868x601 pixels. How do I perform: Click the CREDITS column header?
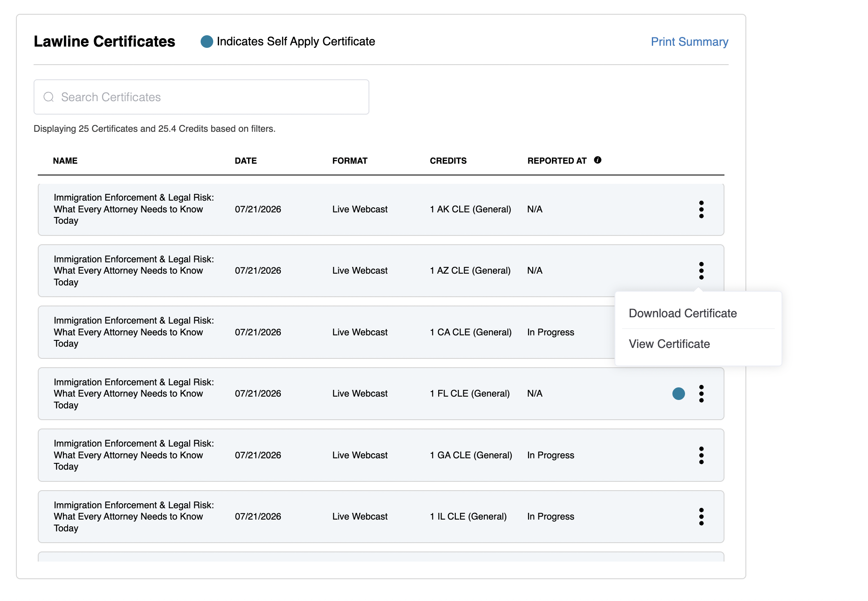[x=448, y=161]
